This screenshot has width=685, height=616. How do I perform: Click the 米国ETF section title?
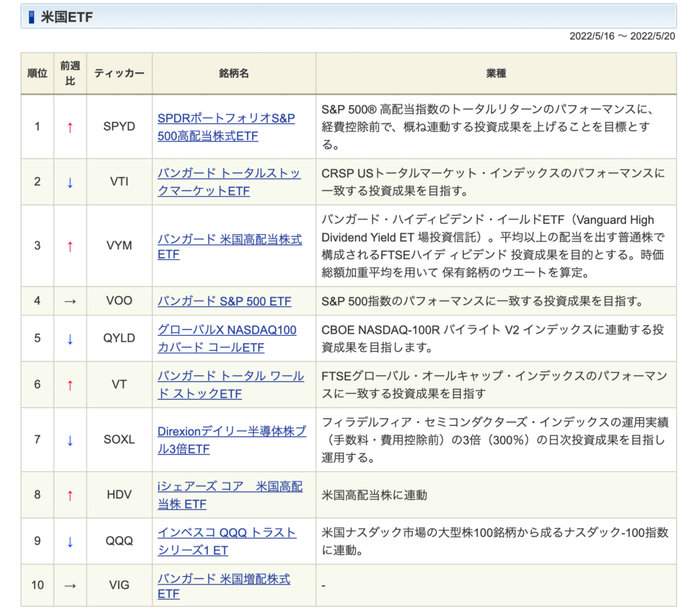click(67, 17)
